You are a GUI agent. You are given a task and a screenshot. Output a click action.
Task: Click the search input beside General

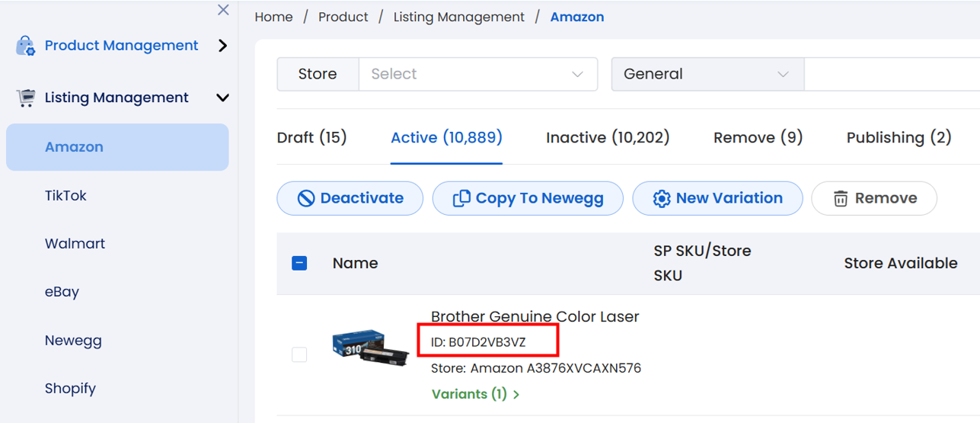coord(892,74)
